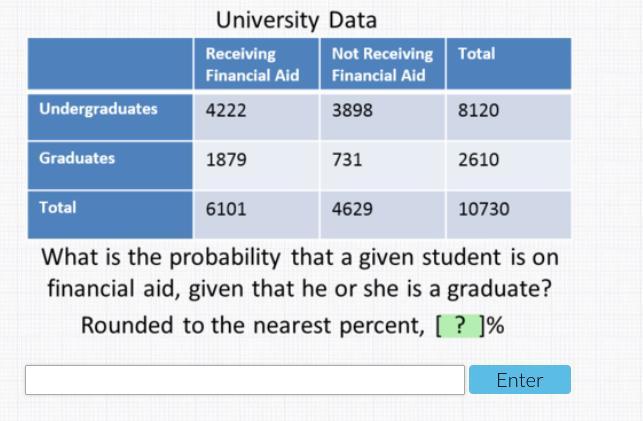Click the University Data title

click(297, 19)
